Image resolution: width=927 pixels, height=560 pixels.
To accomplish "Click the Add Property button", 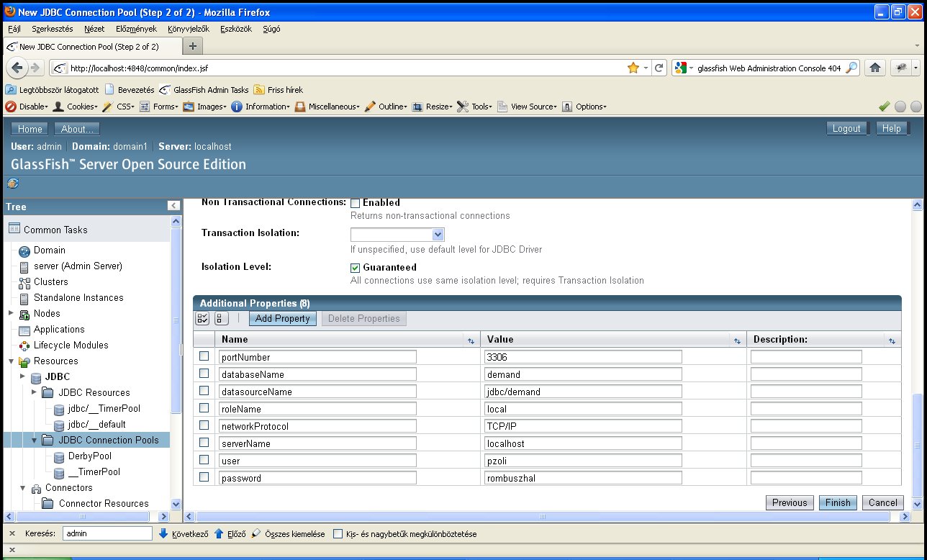I will 283,318.
